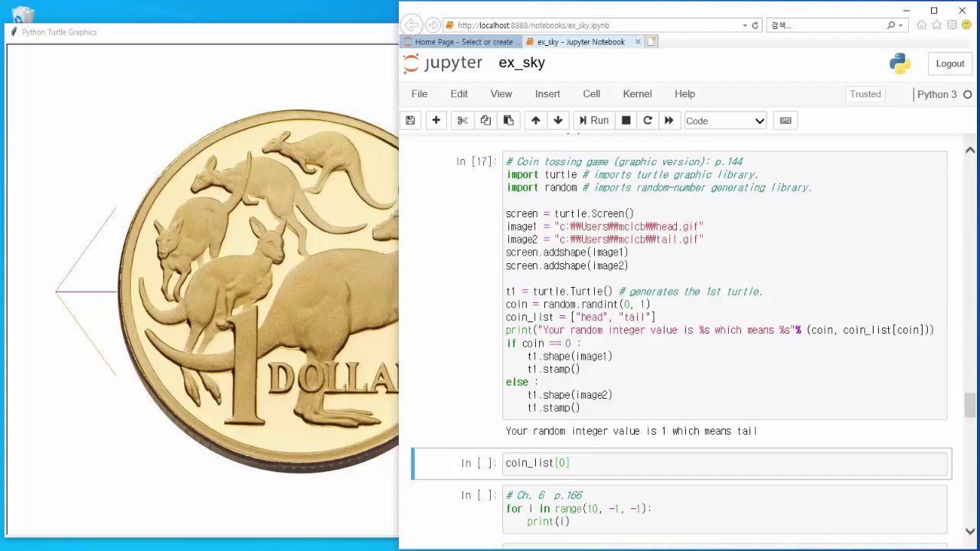Cut selected cells with scissors icon

coord(462,120)
